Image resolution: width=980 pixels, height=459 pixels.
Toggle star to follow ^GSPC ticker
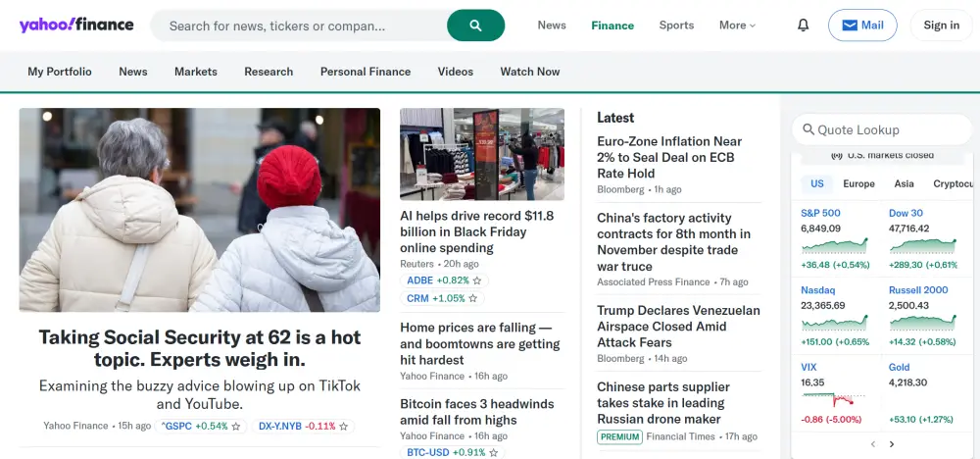click(x=235, y=427)
